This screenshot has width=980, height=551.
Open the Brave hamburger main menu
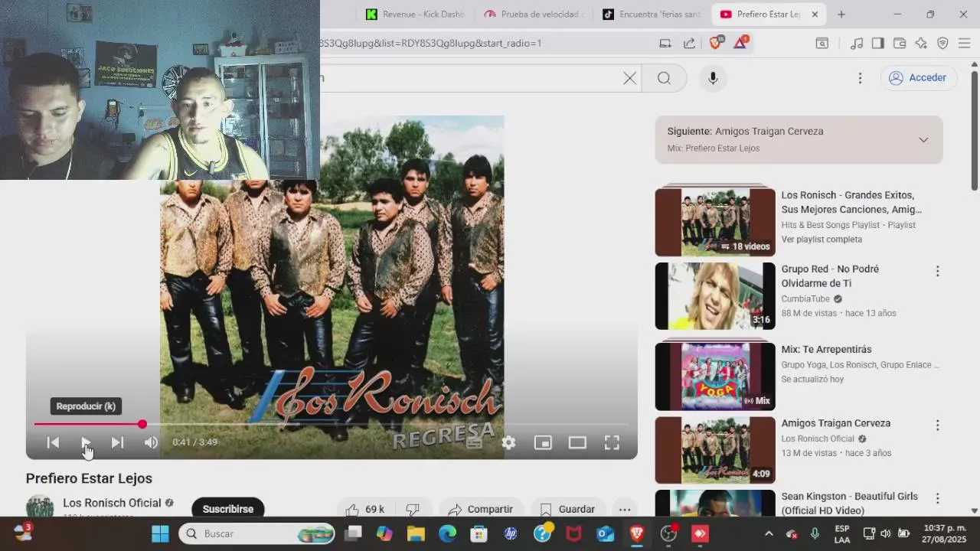click(x=964, y=44)
